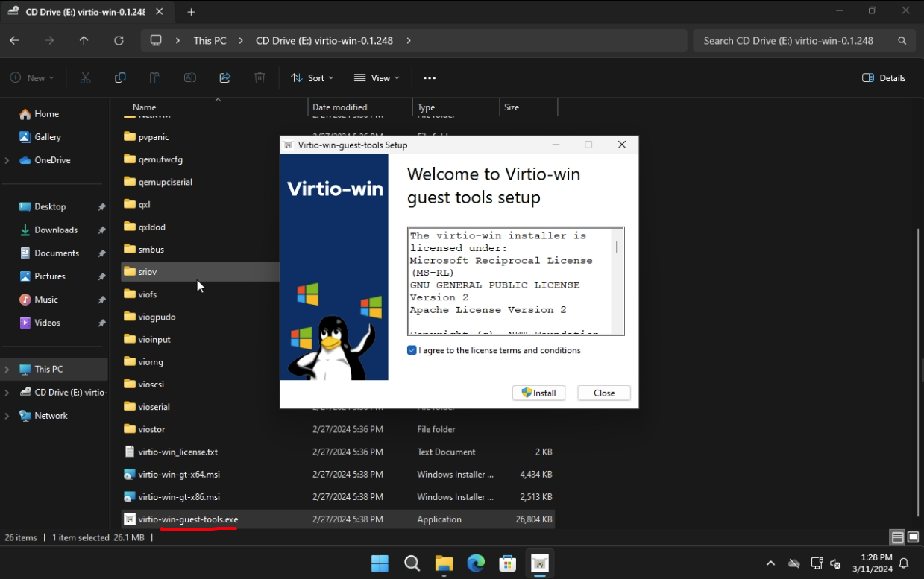This screenshot has height=579, width=924.
Task: Select Downloads in the navigation pane
Action: coord(55,230)
